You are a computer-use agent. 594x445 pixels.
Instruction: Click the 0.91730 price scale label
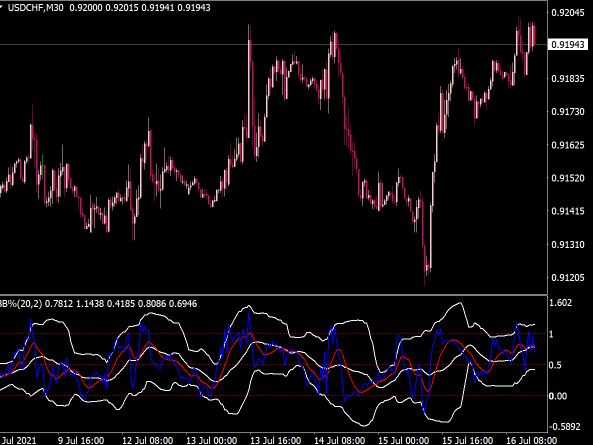(567, 111)
